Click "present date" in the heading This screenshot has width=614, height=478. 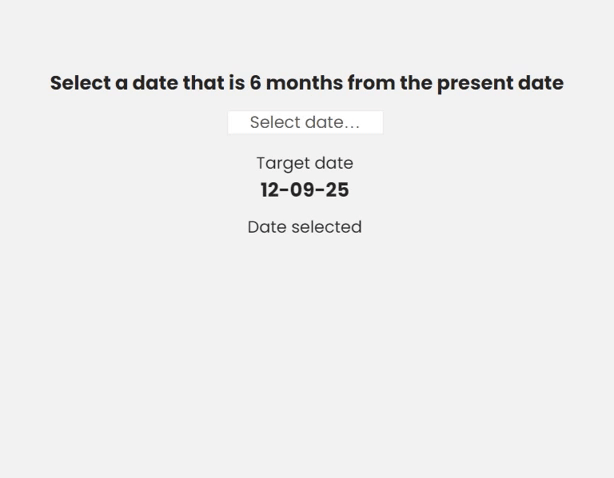tap(500, 83)
